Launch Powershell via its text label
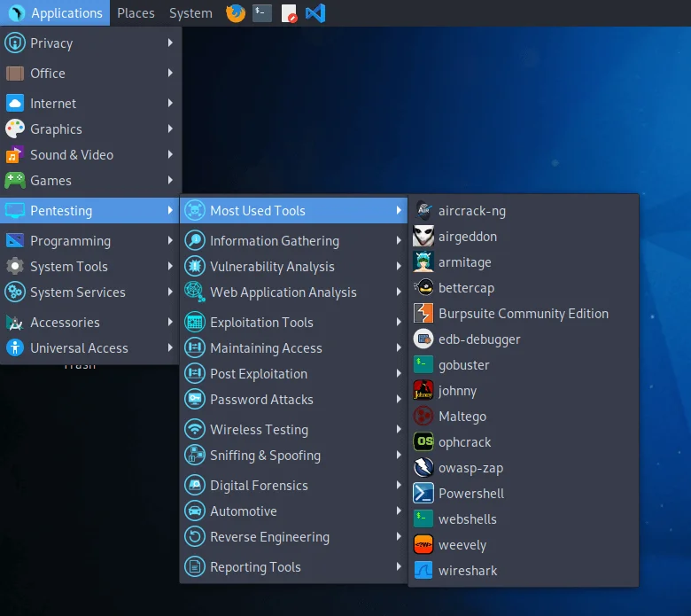 (x=471, y=494)
